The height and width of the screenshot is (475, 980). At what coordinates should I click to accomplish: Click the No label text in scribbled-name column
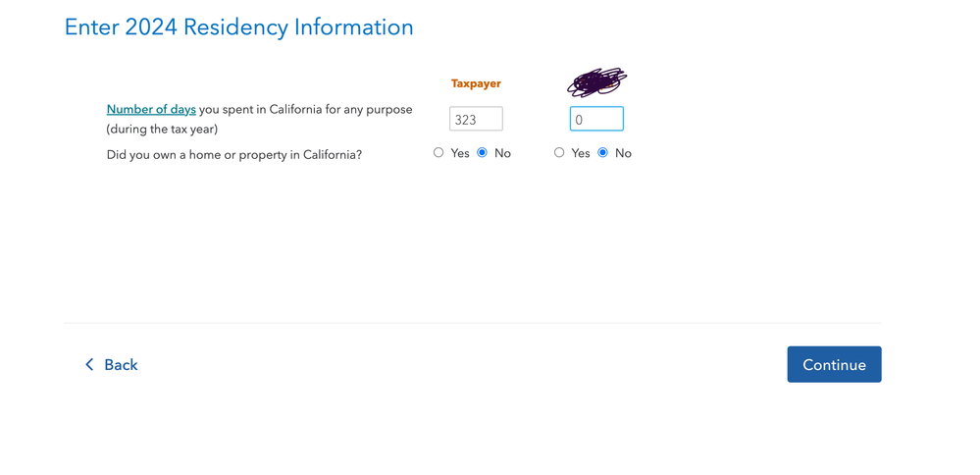tap(623, 153)
